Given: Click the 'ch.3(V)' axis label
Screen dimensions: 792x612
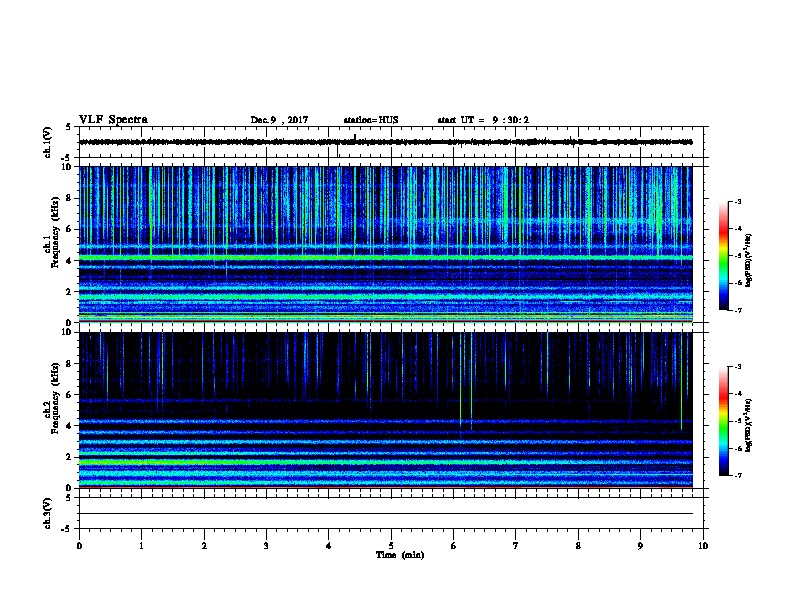Looking at the screenshot, I should click(x=47, y=513).
